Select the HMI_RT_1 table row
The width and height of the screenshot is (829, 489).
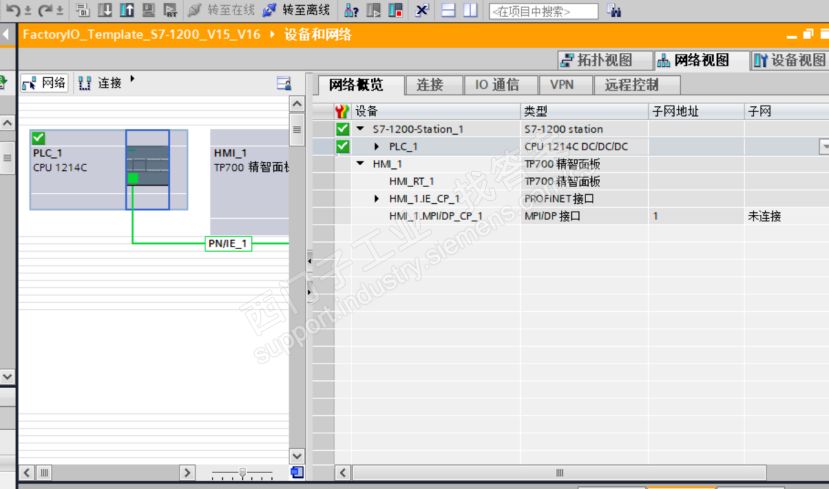570,181
